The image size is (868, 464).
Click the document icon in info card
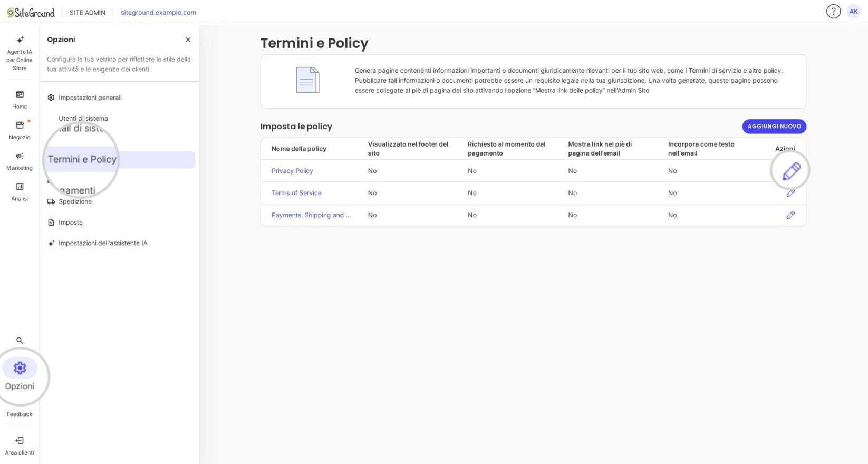pyautogui.click(x=307, y=80)
